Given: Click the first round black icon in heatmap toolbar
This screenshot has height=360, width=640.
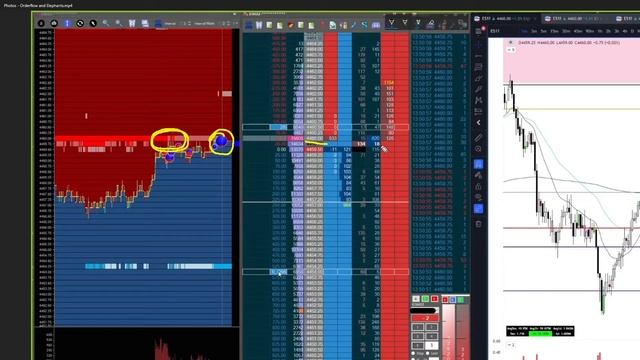Looking at the screenshot, I should (x=41, y=23).
